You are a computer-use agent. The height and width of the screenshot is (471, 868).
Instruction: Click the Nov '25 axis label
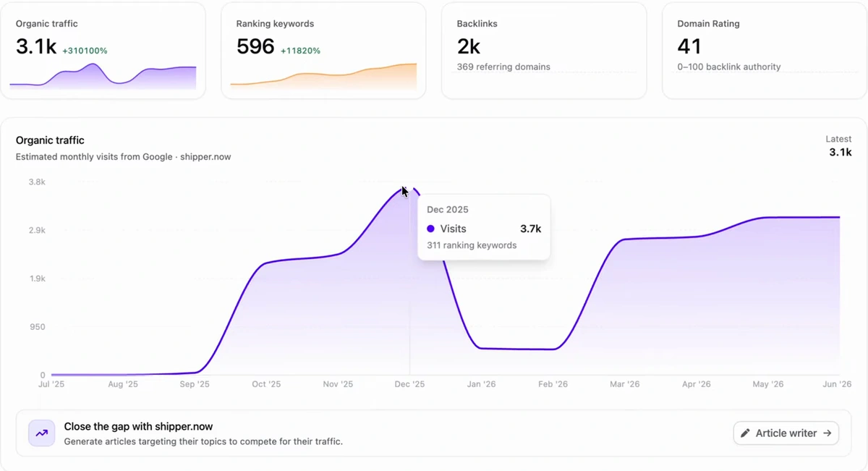(338, 384)
